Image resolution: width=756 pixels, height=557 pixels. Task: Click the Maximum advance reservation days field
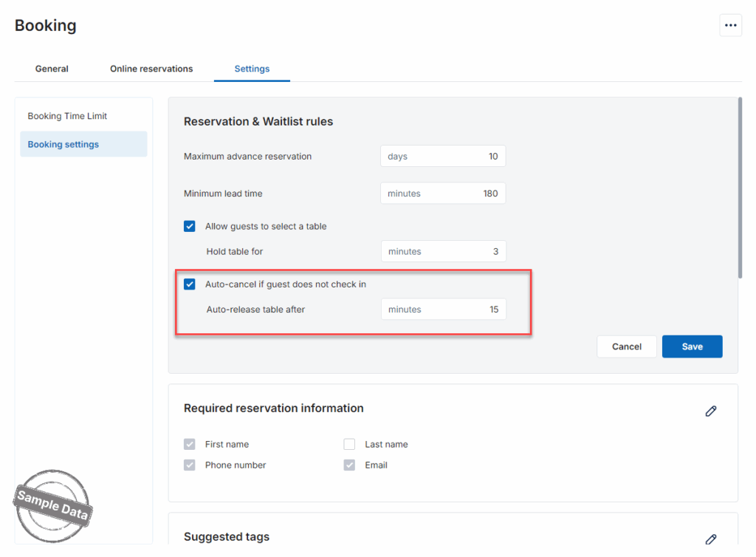click(x=443, y=157)
